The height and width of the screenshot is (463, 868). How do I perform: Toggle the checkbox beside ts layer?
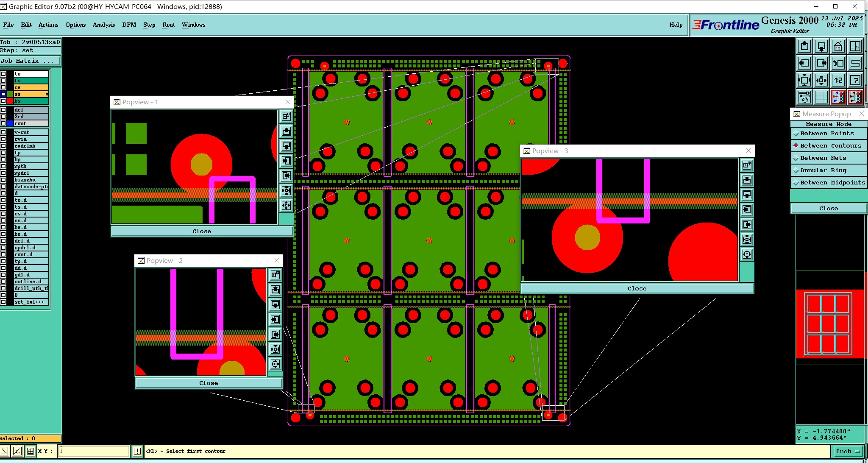pyautogui.click(x=3, y=81)
